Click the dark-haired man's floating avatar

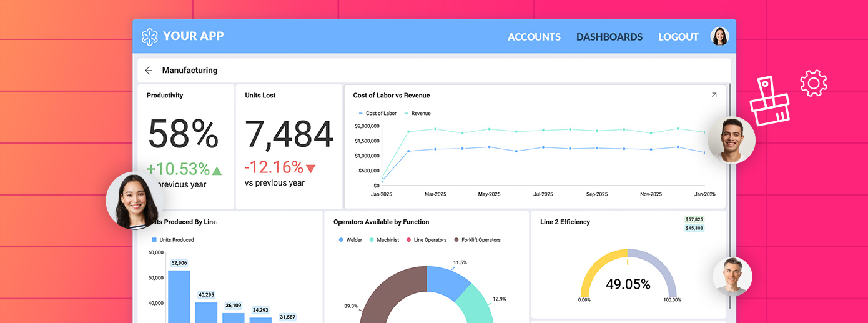click(x=732, y=140)
